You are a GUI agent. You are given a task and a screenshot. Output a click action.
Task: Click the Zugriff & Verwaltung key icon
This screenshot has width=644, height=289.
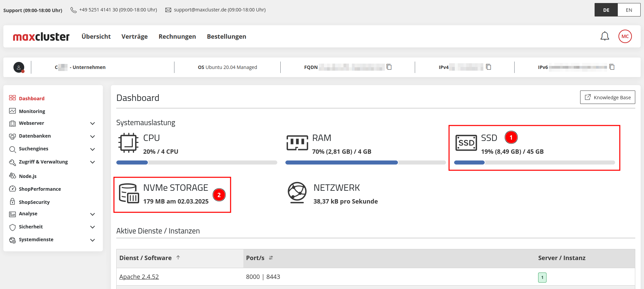12,162
